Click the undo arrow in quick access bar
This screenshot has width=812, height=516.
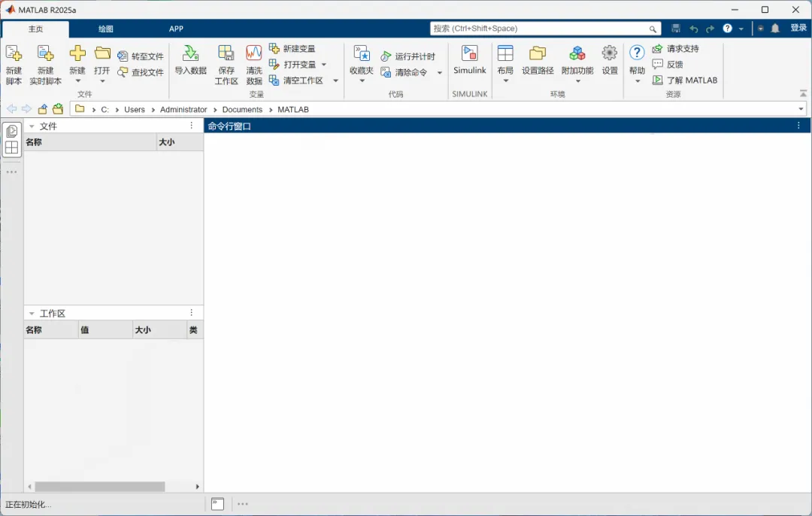[694, 29]
